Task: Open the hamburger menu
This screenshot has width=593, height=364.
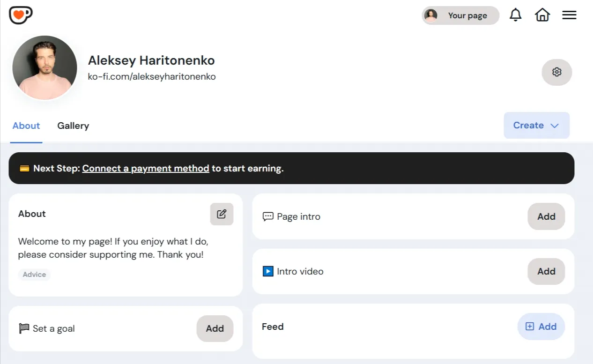Action: pyautogui.click(x=569, y=15)
